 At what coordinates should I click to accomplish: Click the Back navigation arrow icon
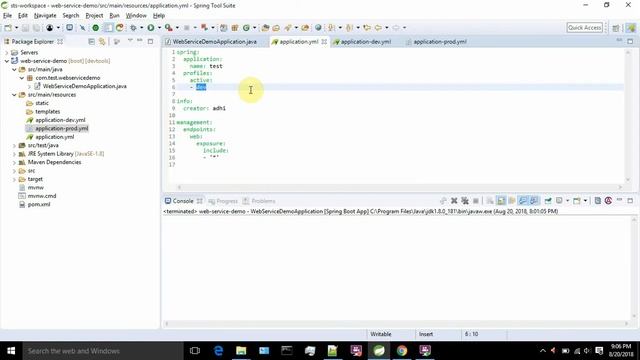pos(378,28)
